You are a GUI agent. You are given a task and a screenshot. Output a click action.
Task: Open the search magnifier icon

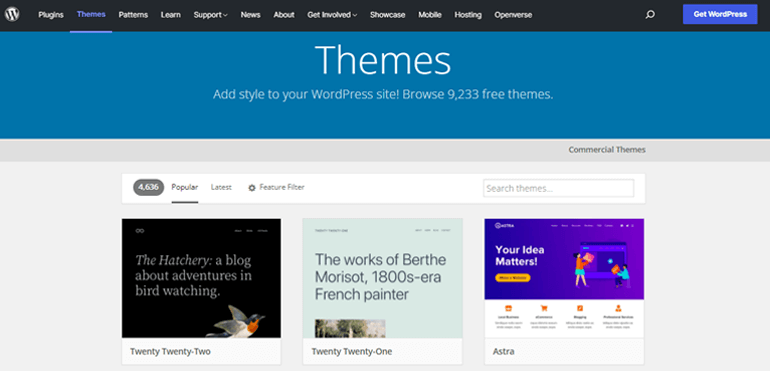[x=650, y=15]
